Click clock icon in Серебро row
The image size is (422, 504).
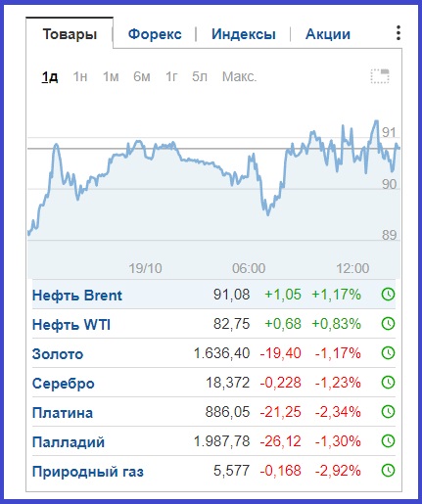pyautogui.click(x=388, y=383)
